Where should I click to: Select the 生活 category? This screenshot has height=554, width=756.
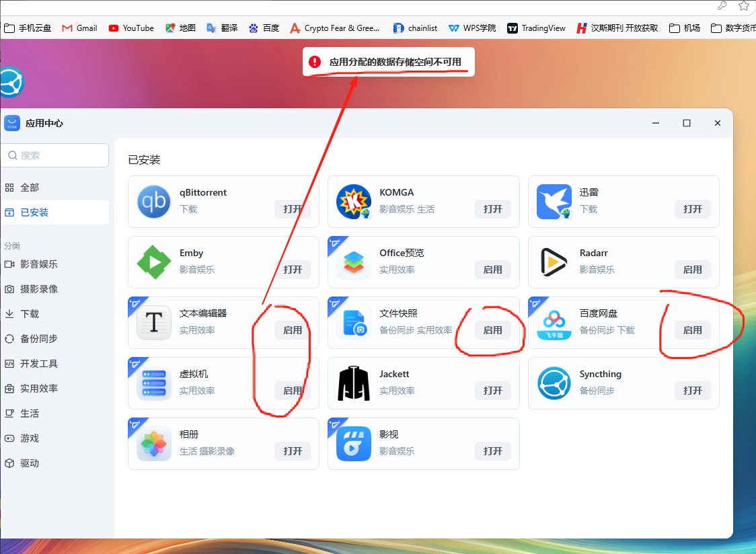(54, 413)
